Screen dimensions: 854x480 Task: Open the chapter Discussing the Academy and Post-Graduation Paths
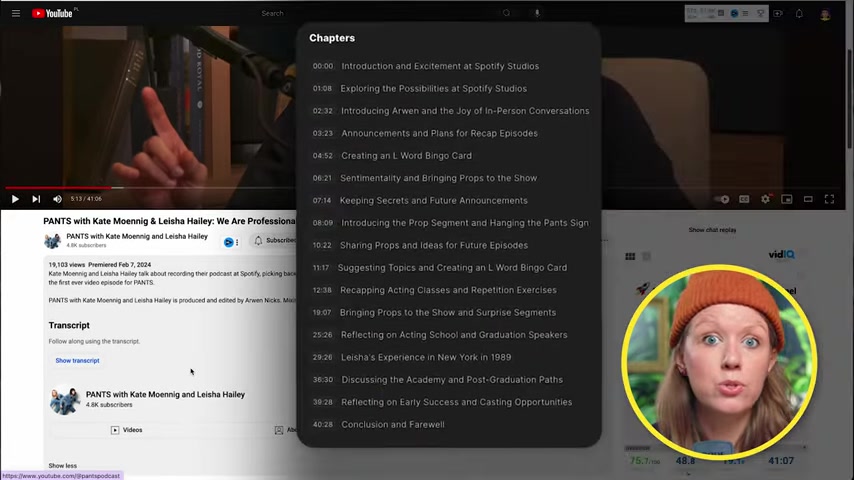click(x=452, y=379)
